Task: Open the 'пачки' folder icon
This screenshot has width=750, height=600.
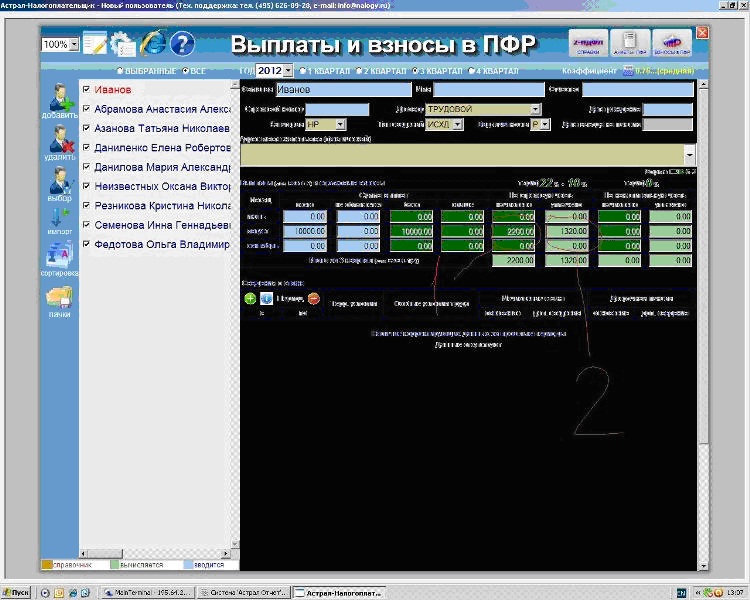Action: (59, 300)
